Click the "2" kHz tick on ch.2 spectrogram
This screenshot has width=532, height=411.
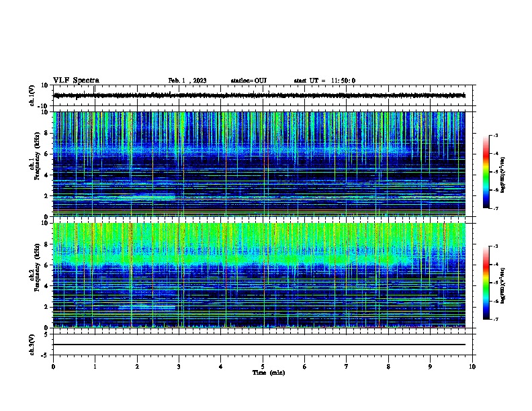[46, 307]
